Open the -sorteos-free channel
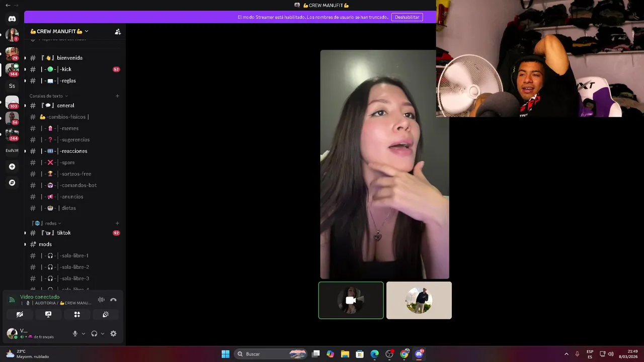 point(74,174)
